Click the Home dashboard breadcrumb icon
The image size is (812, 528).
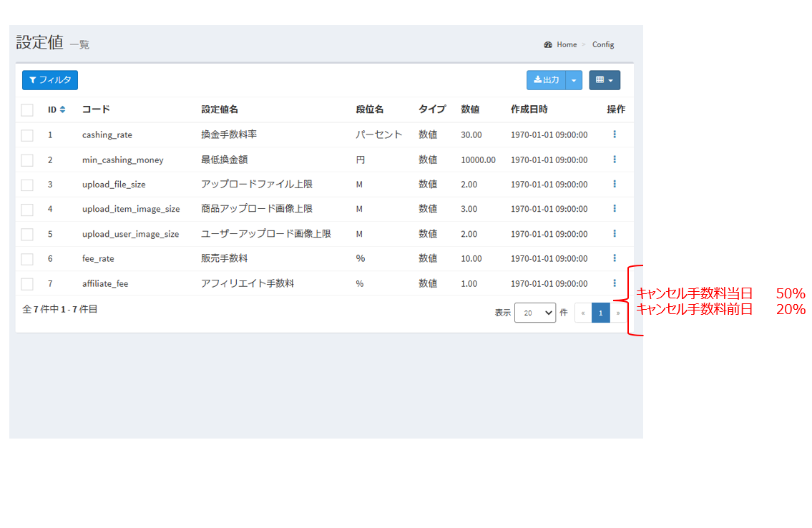point(548,44)
